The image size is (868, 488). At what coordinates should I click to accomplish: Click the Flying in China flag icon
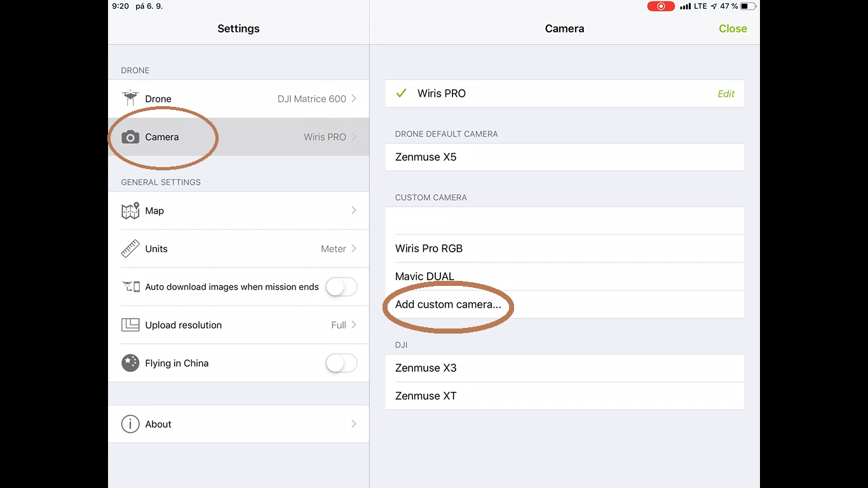click(130, 363)
